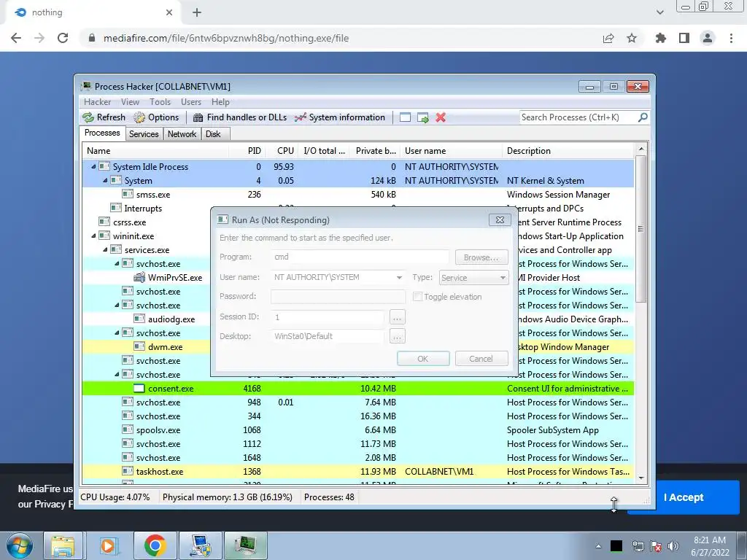Open the Users menu
The height and width of the screenshot is (560, 747).
(x=191, y=102)
